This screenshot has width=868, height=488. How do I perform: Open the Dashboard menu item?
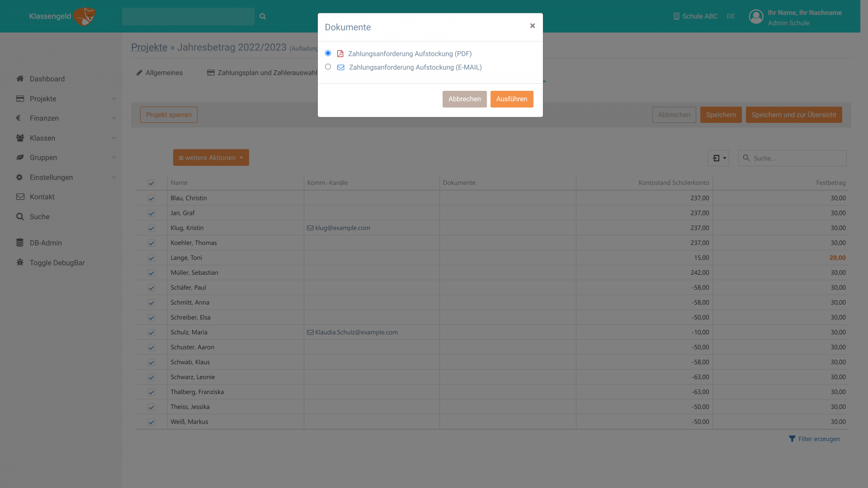coord(47,78)
